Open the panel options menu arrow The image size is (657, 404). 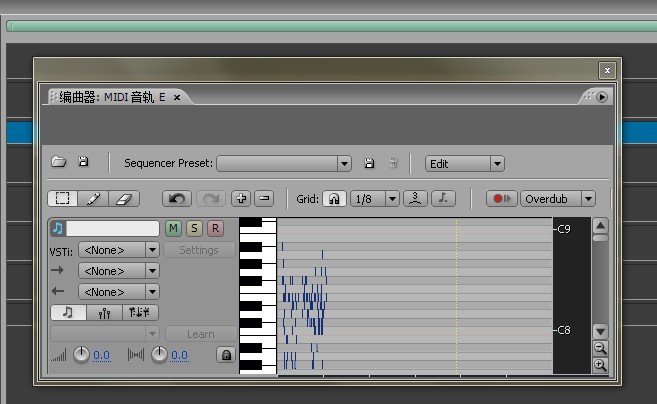tap(602, 97)
